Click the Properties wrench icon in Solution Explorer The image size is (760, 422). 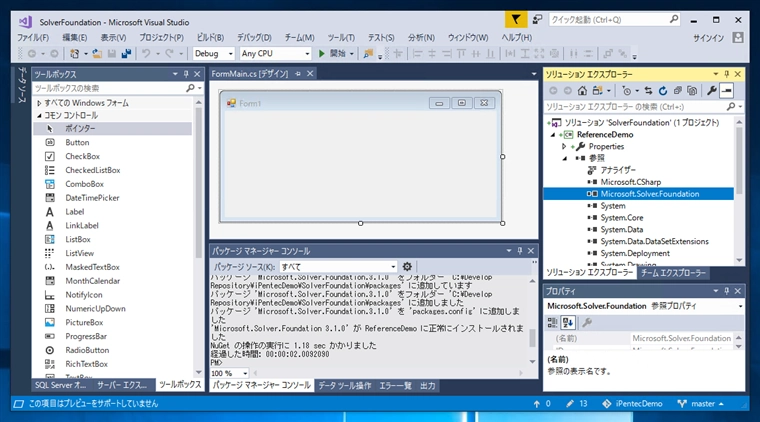pos(712,91)
